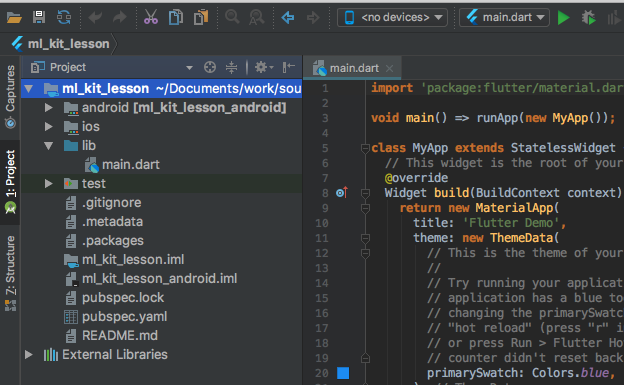Select ml_kit_lesson.iml file

pyautogui.click(x=133, y=260)
